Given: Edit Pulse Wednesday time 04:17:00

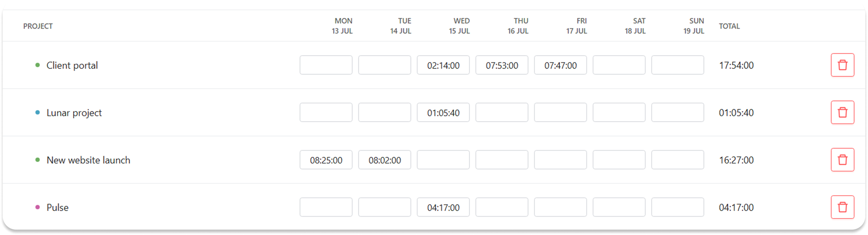Looking at the screenshot, I should [x=443, y=207].
